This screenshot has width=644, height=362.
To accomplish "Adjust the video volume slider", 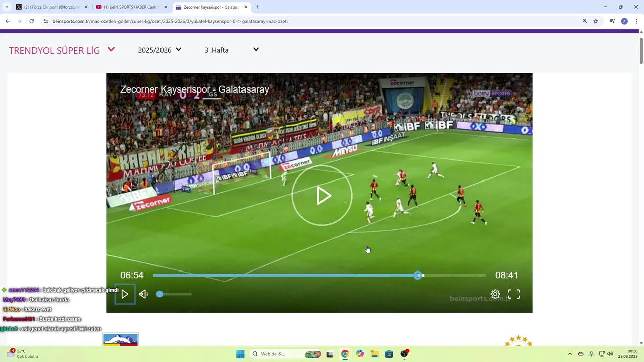I will pyautogui.click(x=175, y=294).
